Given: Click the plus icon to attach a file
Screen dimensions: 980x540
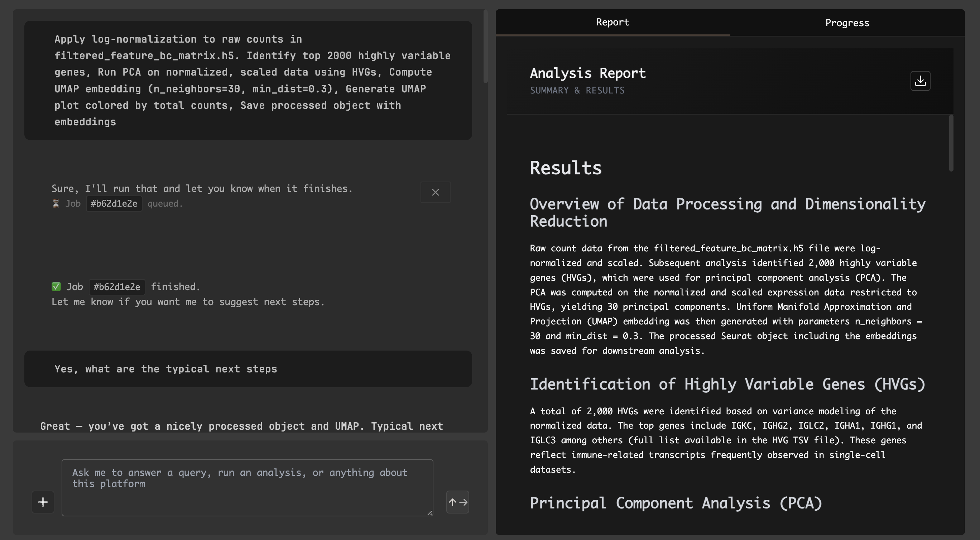Looking at the screenshot, I should click(43, 502).
